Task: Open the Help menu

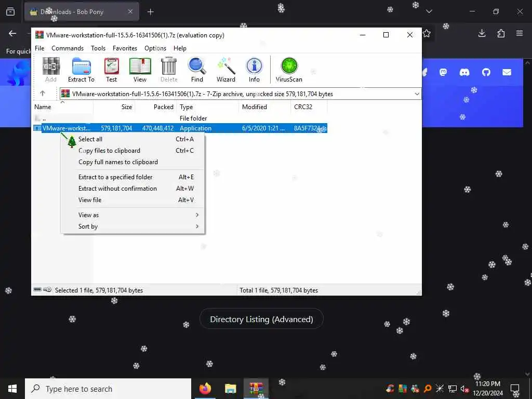Action: [x=180, y=48]
